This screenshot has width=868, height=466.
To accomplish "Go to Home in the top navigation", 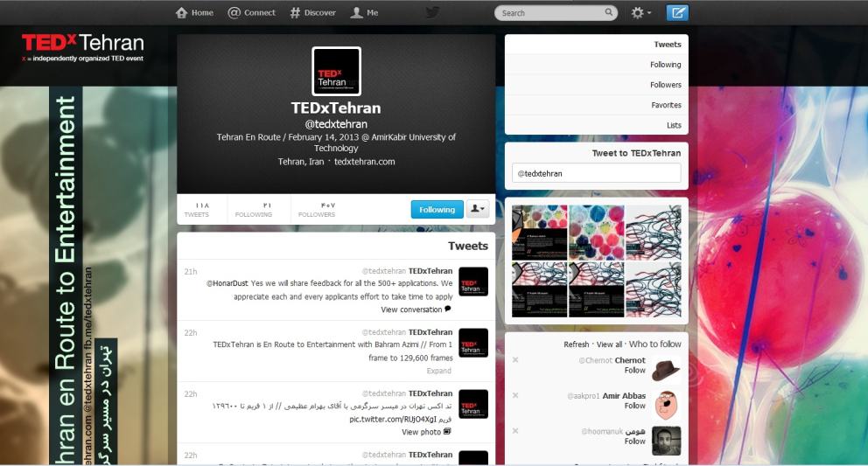I will (194, 13).
